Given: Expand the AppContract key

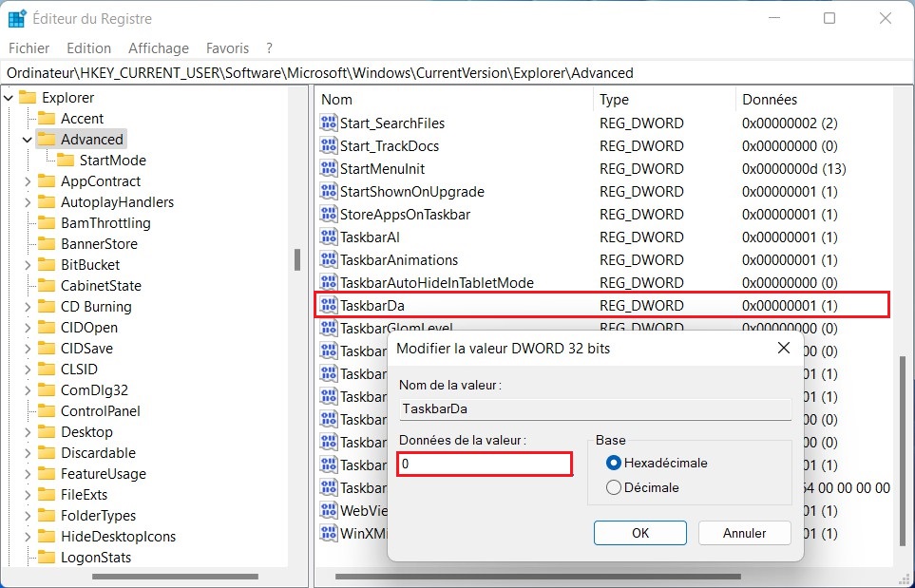Looking at the screenshot, I should point(27,181).
